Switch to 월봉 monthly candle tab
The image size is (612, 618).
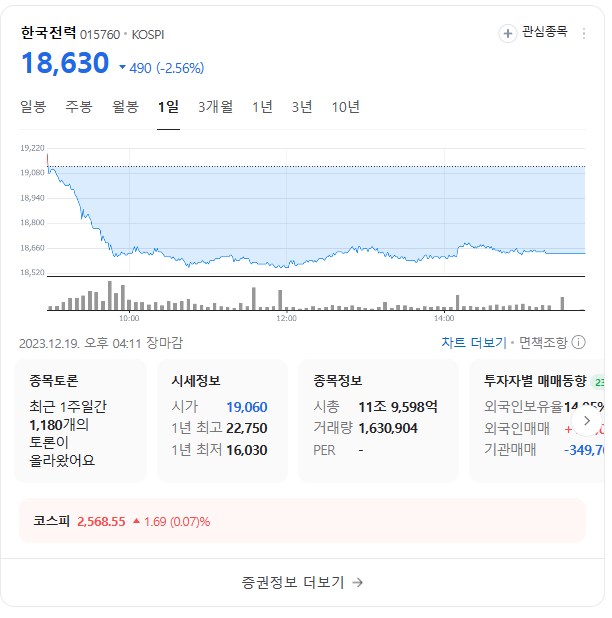125,107
